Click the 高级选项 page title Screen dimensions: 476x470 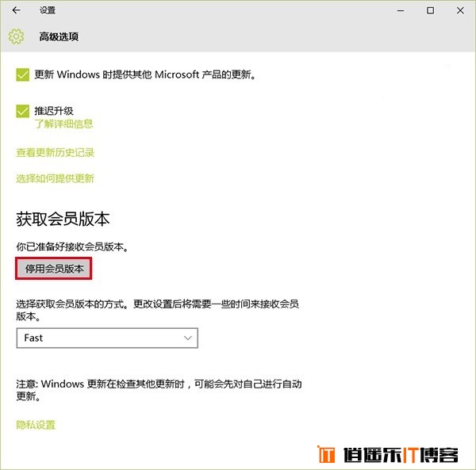pos(59,36)
